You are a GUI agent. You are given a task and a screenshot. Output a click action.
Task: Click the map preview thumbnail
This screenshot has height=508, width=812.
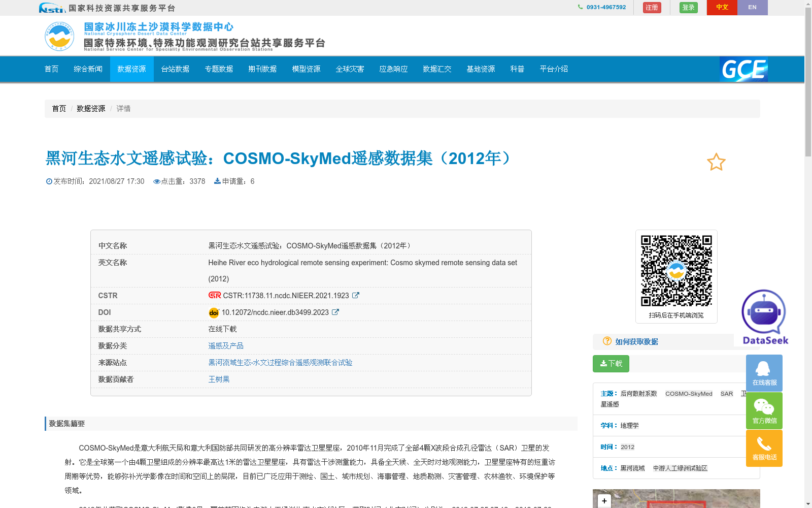pos(676,499)
